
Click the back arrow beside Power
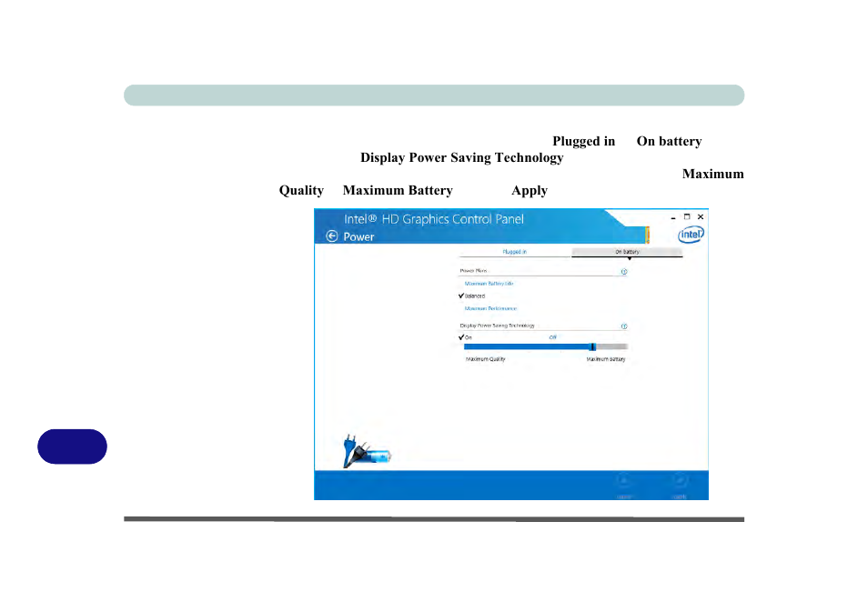click(331, 236)
